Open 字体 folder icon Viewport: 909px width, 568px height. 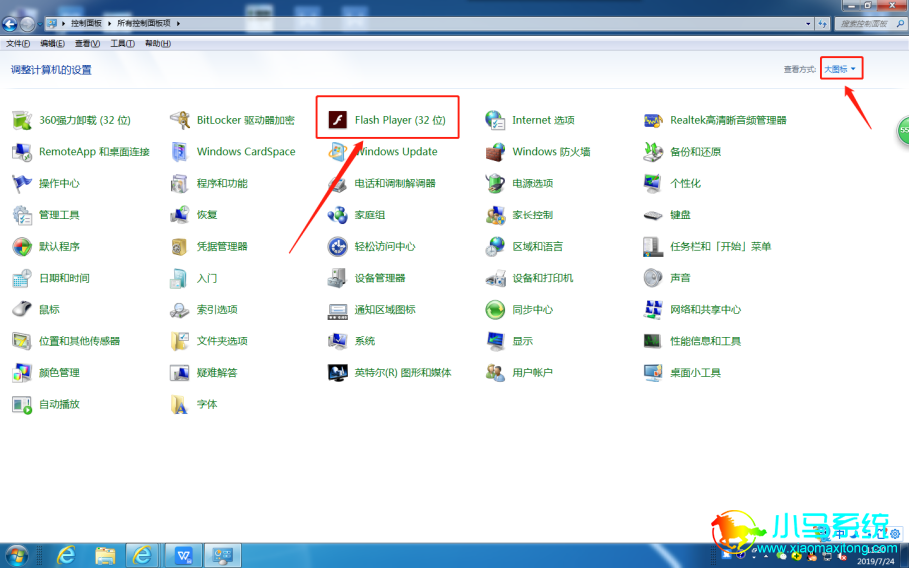point(180,405)
